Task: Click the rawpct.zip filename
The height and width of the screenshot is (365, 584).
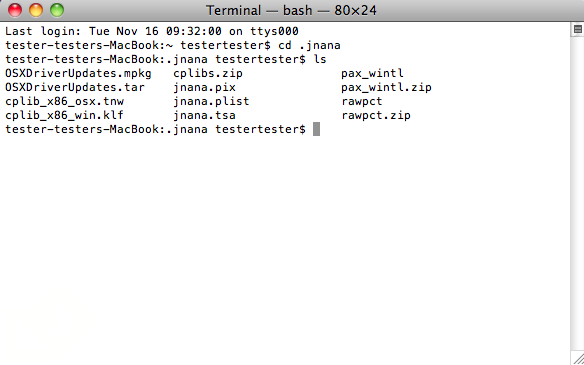Action: [x=376, y=115]
